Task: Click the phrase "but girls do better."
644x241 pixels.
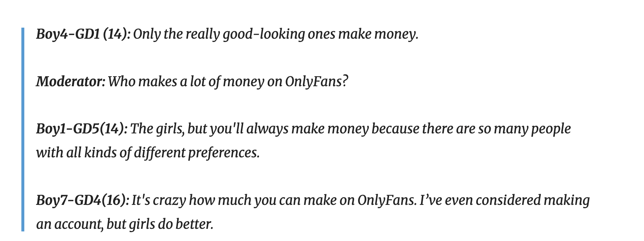Action: tap(160, 223)
